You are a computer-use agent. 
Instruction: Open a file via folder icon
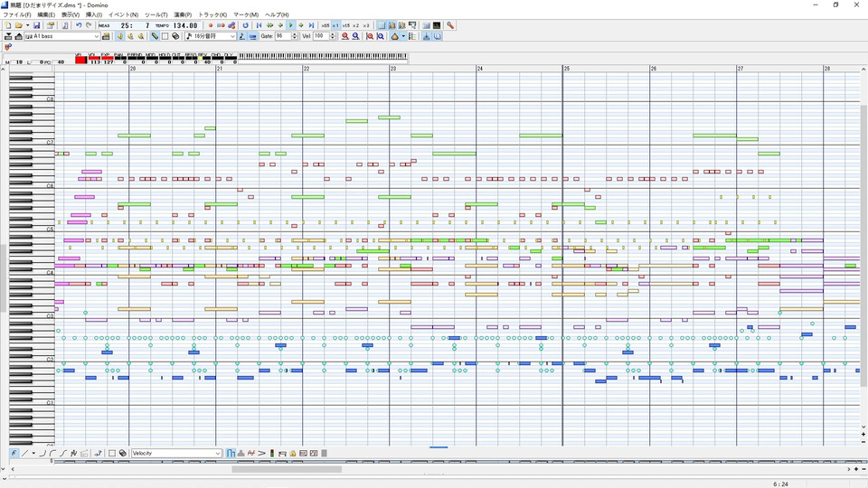tap(18, 25)
